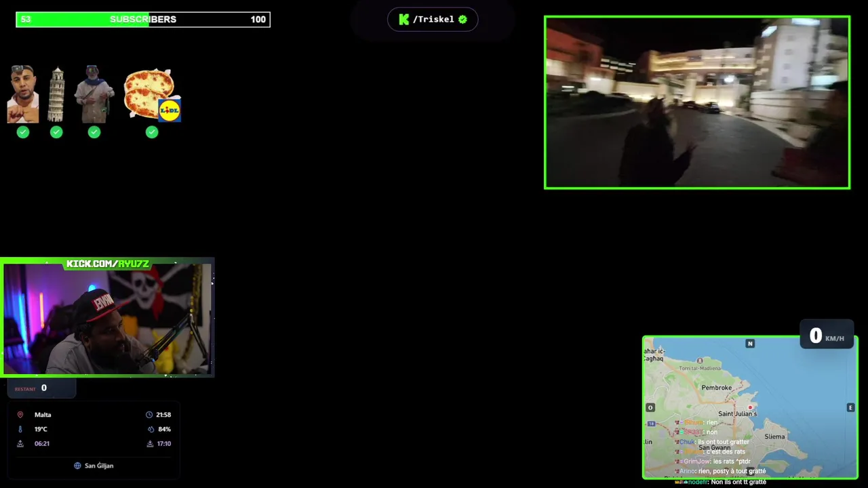The height and width of the screenshot is (488, 868).
Task: Click the checkmark under the Pisa tower
Action: (56, 132)
